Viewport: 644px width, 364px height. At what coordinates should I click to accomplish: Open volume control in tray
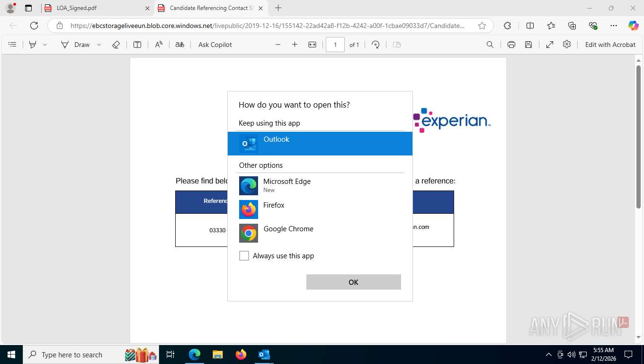(x=572, y=355)
